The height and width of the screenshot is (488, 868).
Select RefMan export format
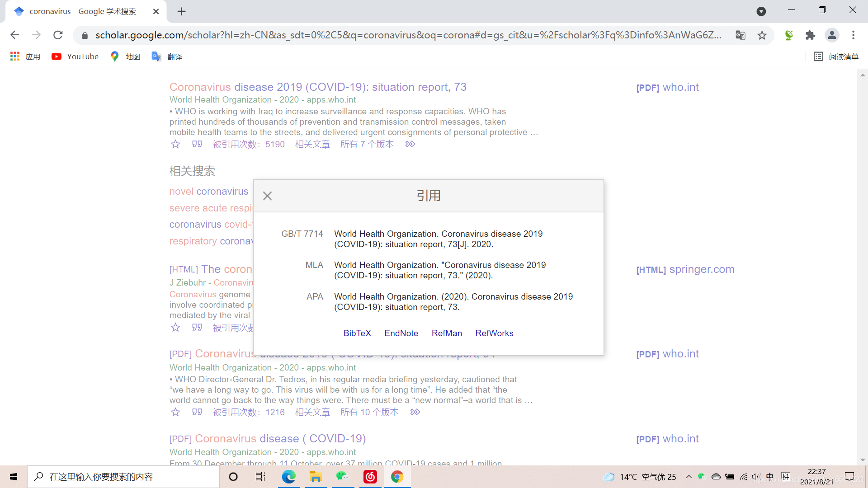tap(446, 333)
